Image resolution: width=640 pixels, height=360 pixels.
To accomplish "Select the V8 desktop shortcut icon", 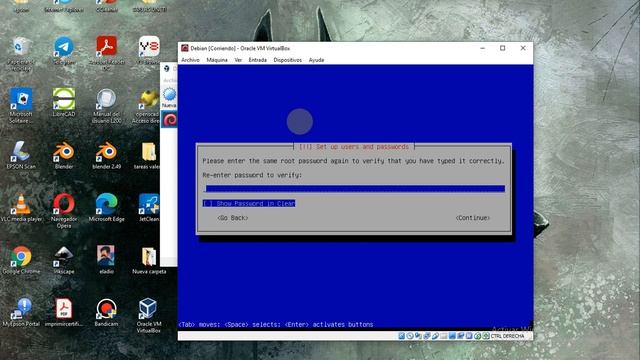I will [x=149, y=51].
